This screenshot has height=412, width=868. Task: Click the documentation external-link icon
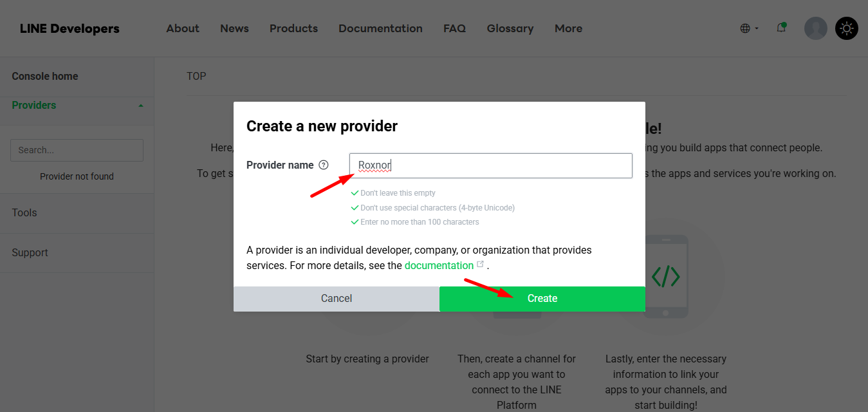pyautogui.click(x=480, y=263)
